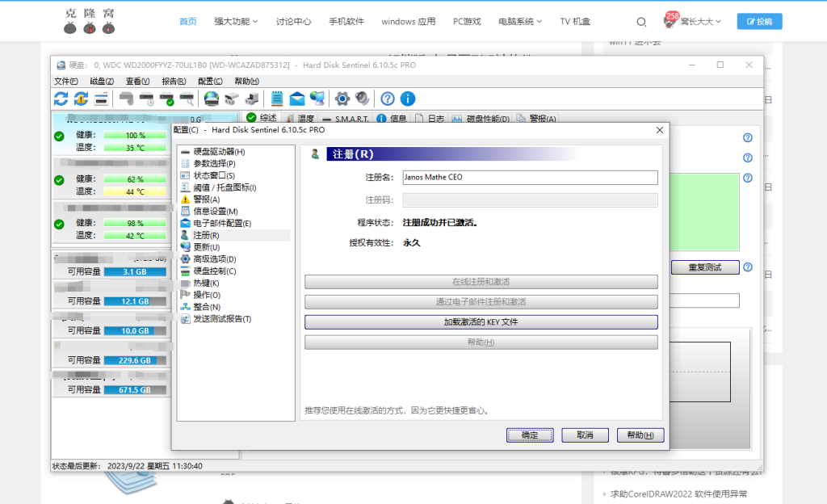This screenshot has width=827, height=504.
Task: Click the blue info circle toolbar icon
Action: pos(408,99)
